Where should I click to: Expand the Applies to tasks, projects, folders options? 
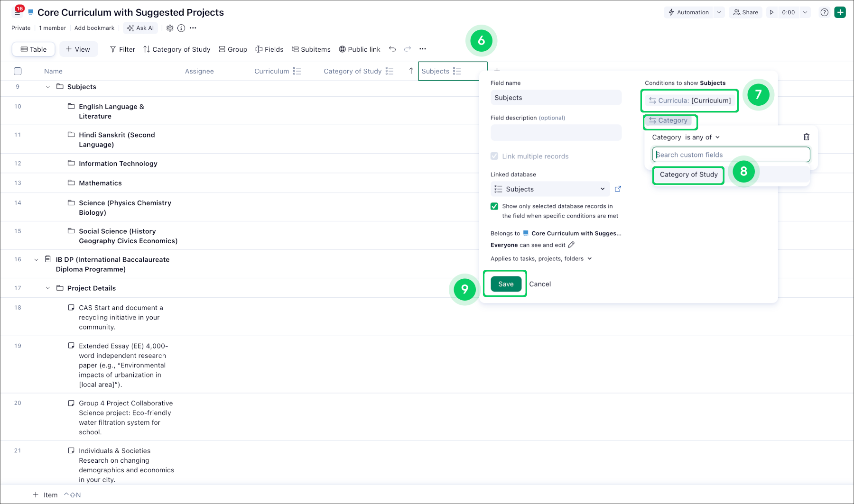[x=589, y=258]
